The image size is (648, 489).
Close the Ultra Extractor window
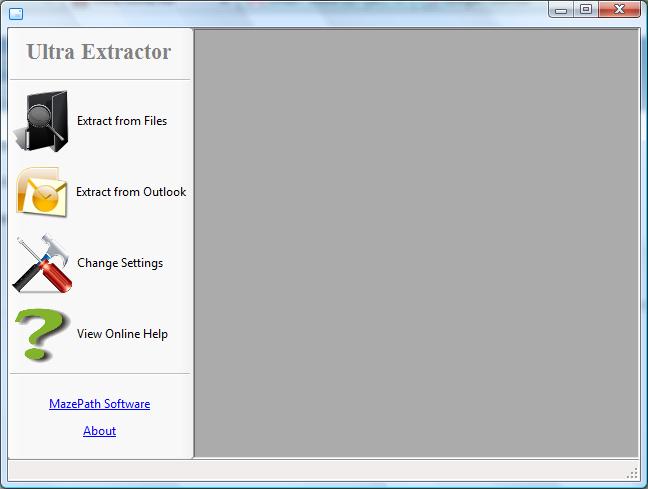pyautogui.click(x=619, y=10)
